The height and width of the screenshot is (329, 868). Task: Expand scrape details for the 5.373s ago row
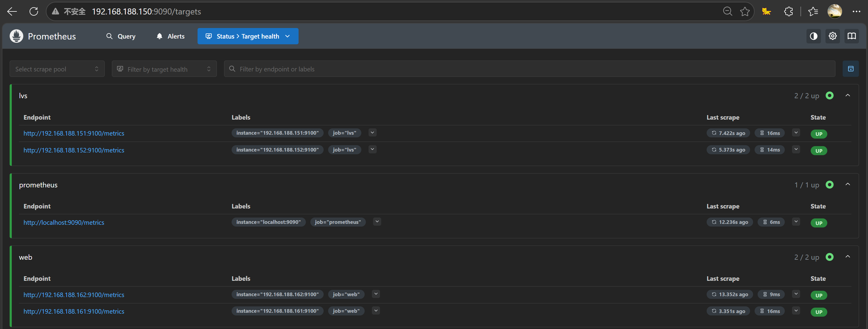point(796,149)
